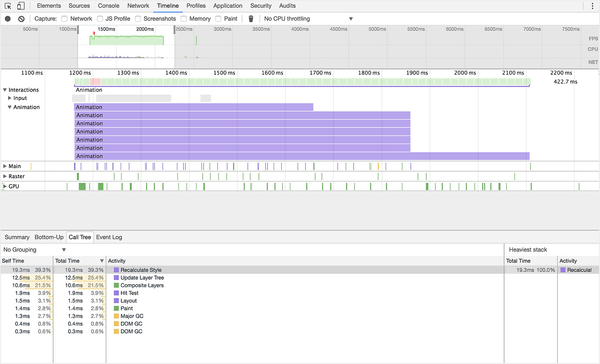Go to the Audits panel

(287, 6)
